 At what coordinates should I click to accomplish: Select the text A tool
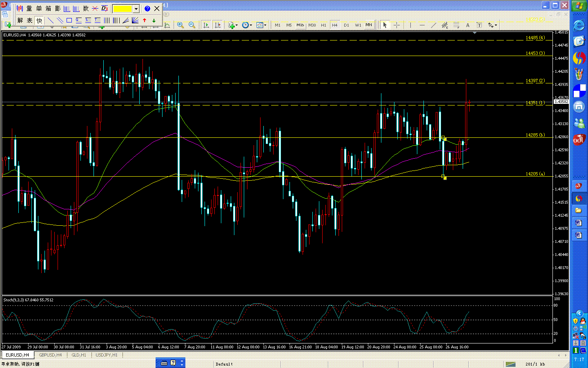468,25
